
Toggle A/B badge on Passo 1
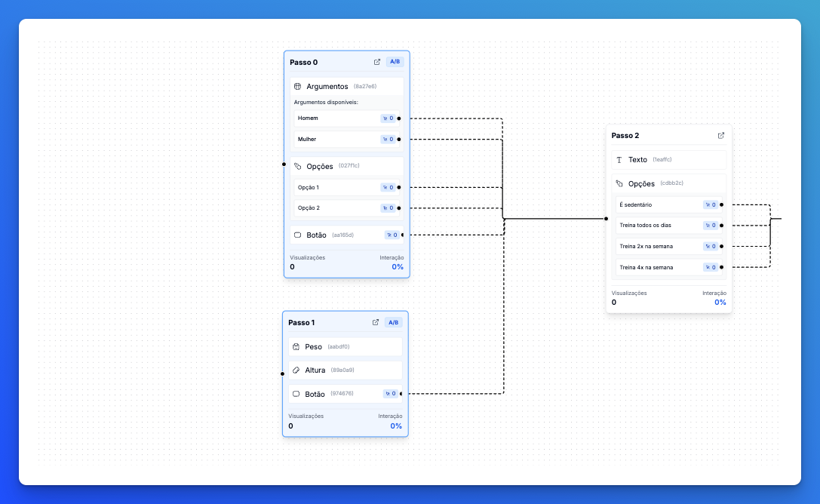pos(393,322)
